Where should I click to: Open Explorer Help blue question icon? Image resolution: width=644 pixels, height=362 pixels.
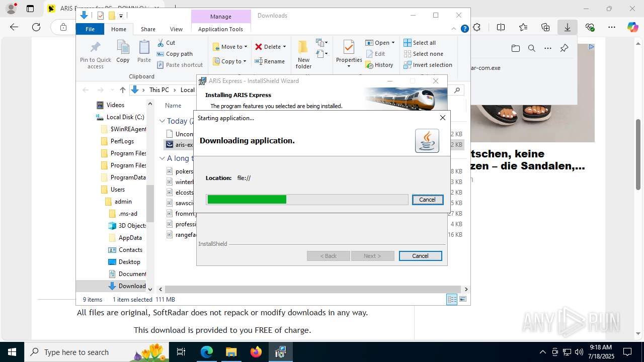point(465,29)
